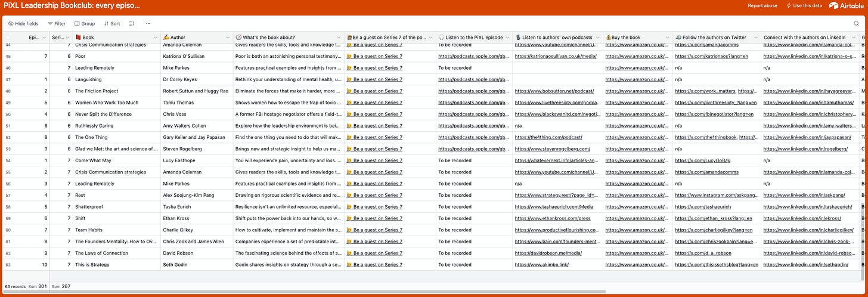Toggle the select-all checkbox in header

(x=8, y=37)
